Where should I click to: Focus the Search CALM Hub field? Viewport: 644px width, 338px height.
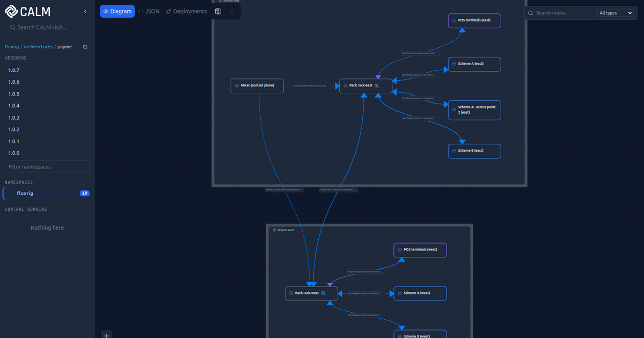tap(47, 27)
